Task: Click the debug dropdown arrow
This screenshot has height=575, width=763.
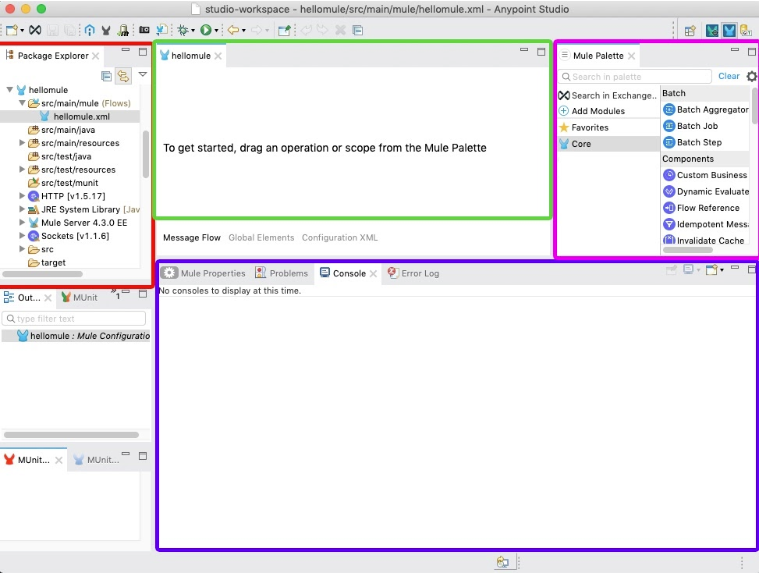Action: pos(193,31)
